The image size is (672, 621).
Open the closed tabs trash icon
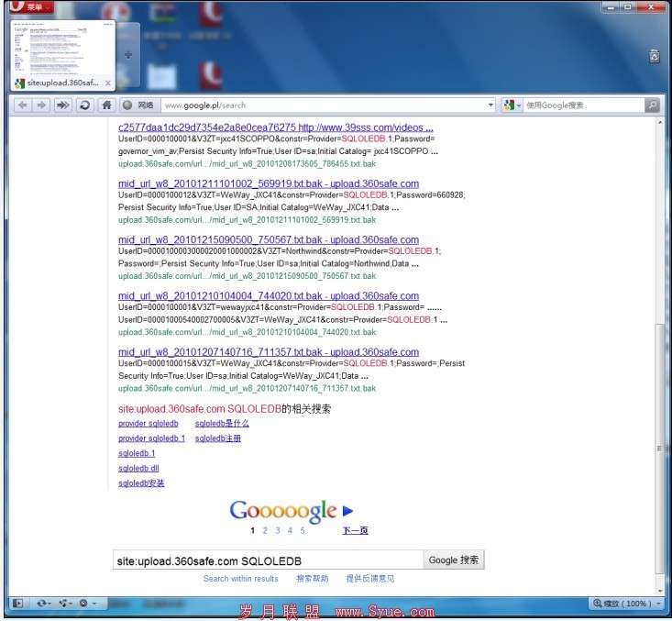(x=655, y=56)
